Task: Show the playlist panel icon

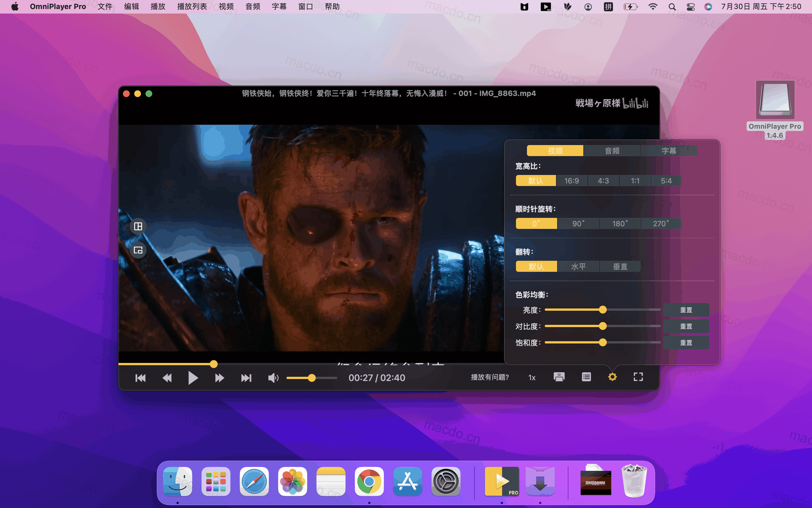Action: (x=586, y=377)
